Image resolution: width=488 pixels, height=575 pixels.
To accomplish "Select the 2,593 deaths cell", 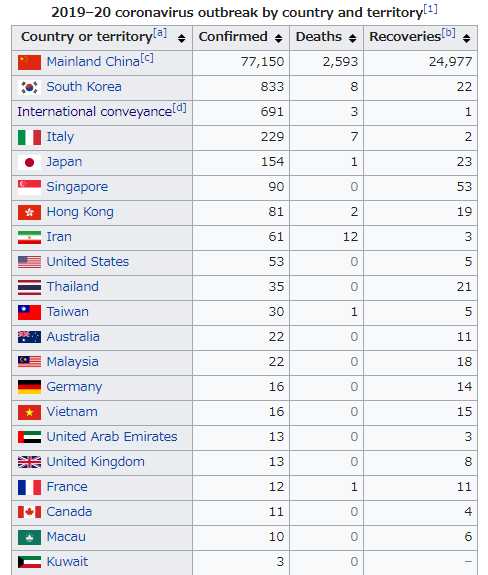I will click(326, 63).
